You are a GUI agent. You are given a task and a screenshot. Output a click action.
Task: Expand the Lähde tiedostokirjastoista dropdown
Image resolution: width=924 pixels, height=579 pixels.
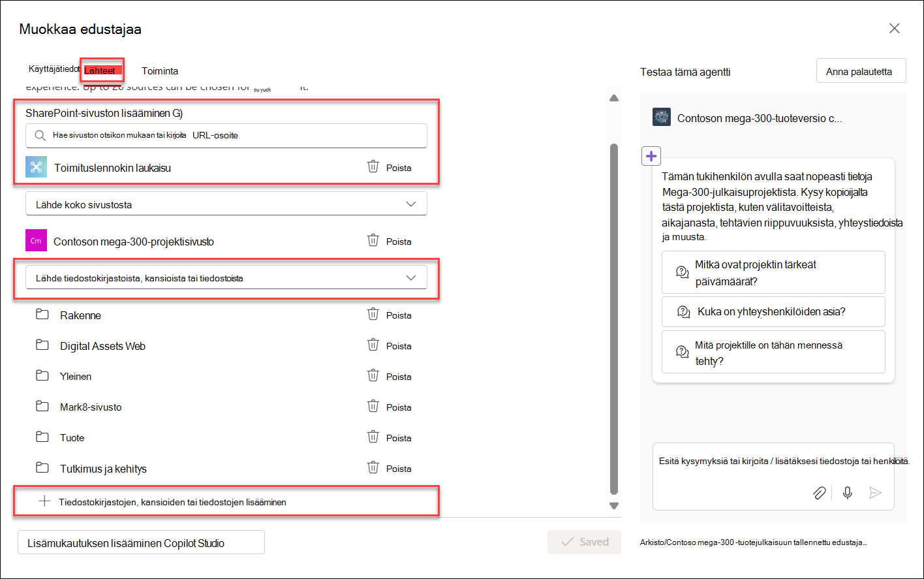(x=226, y=277)
